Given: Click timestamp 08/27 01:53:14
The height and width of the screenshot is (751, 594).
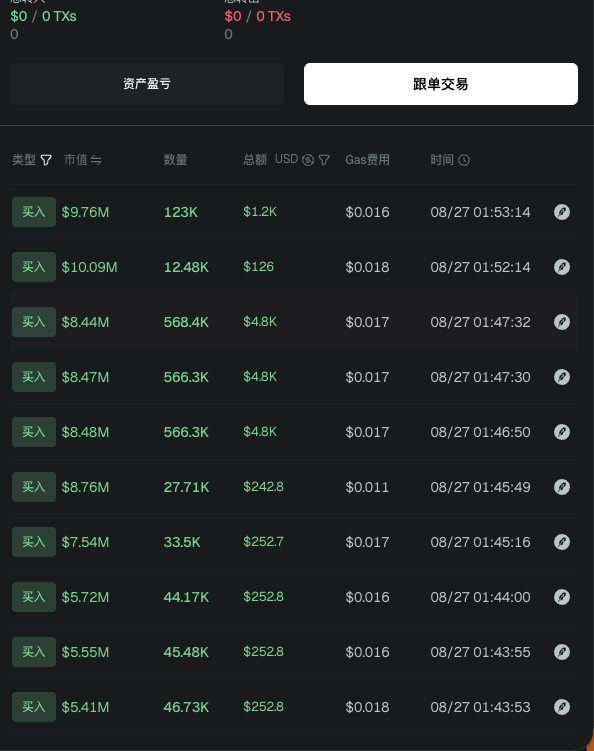Looking at the screenshot, I should (480, 212).
